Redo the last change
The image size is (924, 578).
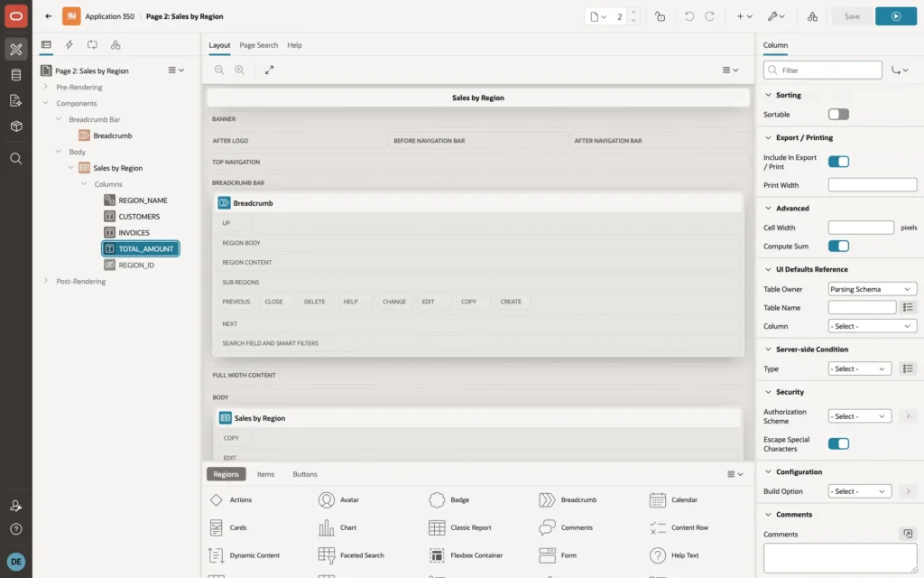tap(709, 16)
